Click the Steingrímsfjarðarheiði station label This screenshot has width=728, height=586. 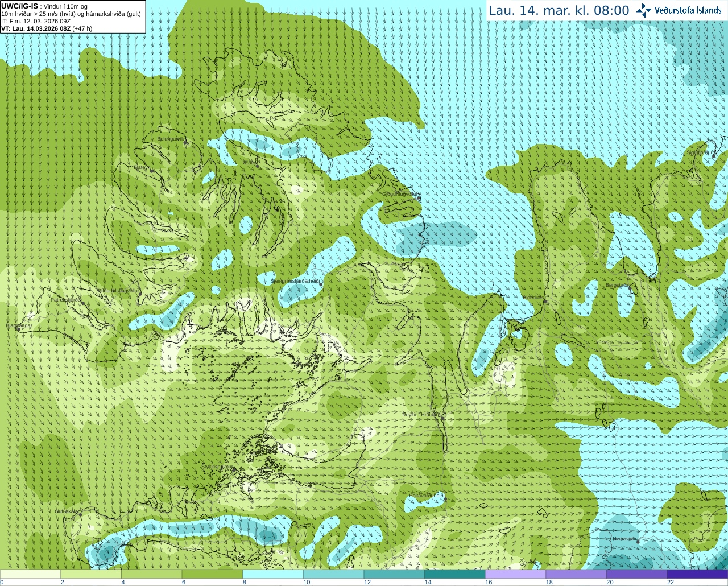[295, 281]
